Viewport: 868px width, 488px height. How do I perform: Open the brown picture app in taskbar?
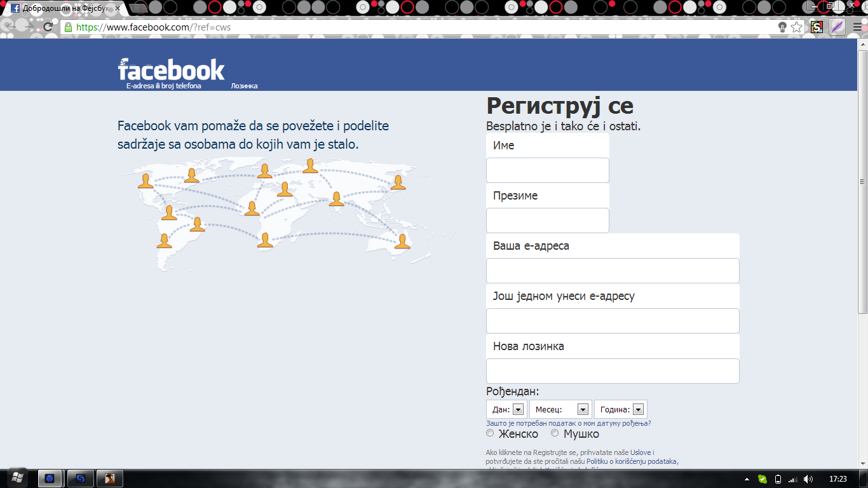(x=110, y=478)
